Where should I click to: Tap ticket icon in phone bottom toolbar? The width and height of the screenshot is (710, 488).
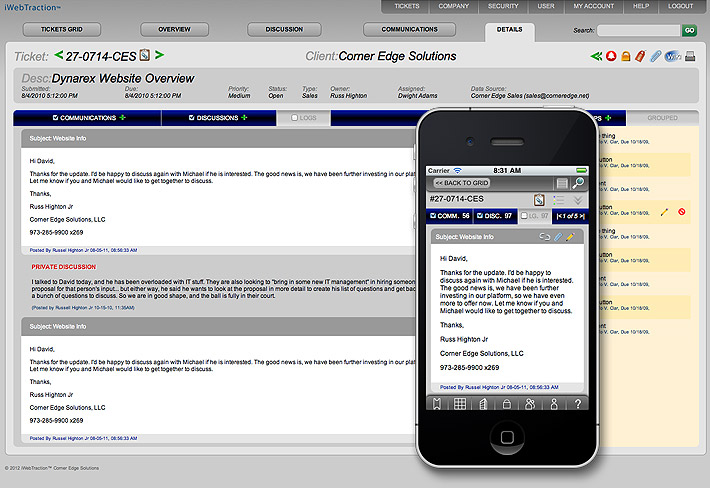point(437,404)
